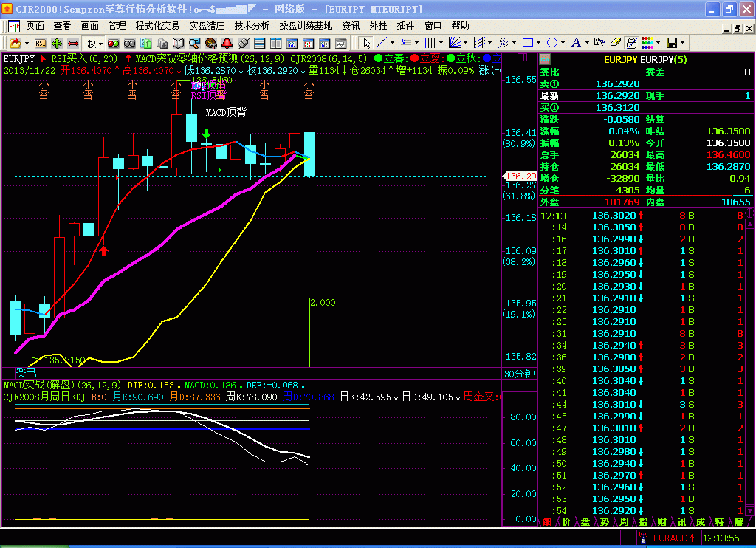Image resolution: width=756 pixels, height=548 pixels.
Task: Select the eraser drawing tool
Action: [616, 43]
